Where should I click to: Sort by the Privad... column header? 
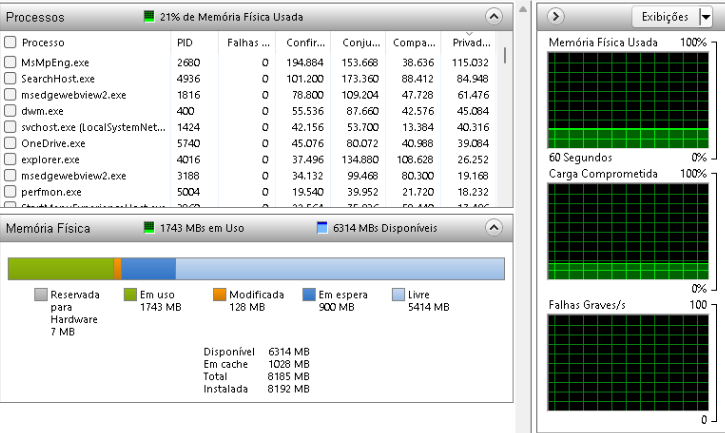point(469,43)
